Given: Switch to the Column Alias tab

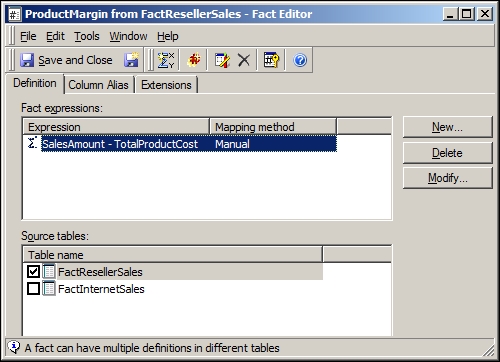Looking at the screenshot, I should tap(98, 85).
